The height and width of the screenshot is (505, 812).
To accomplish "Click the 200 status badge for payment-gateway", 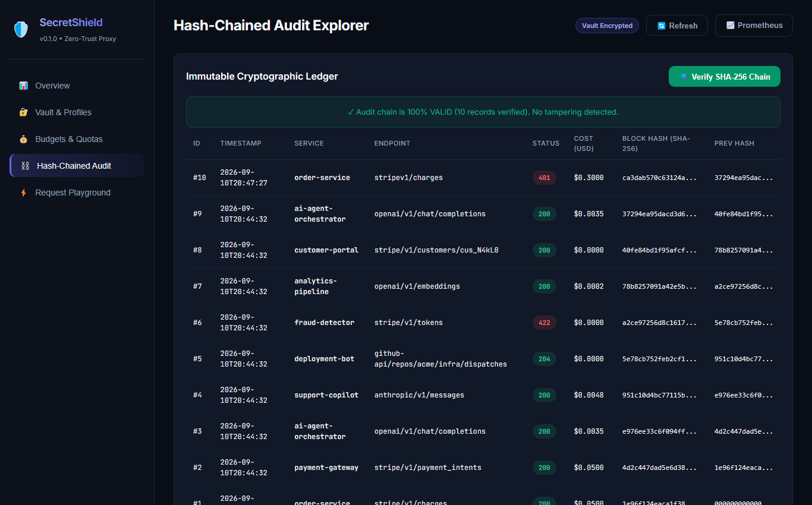I will point(544,468).
